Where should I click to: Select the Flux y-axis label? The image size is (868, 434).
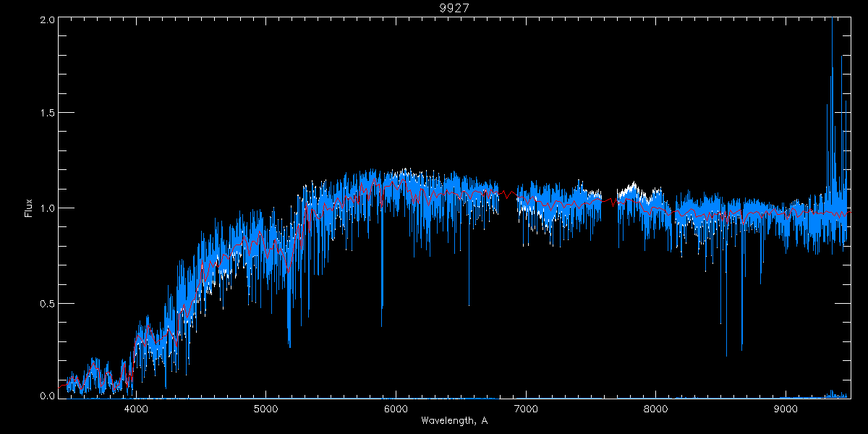tap(28, 208)
